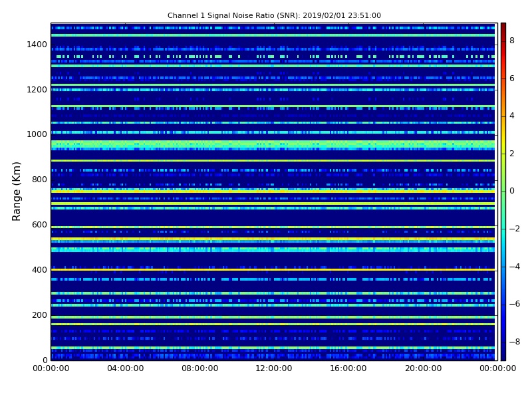Click the colorbar tick label −4
The height and width of the screenshot is (399, 532).
tap(514, 267)
